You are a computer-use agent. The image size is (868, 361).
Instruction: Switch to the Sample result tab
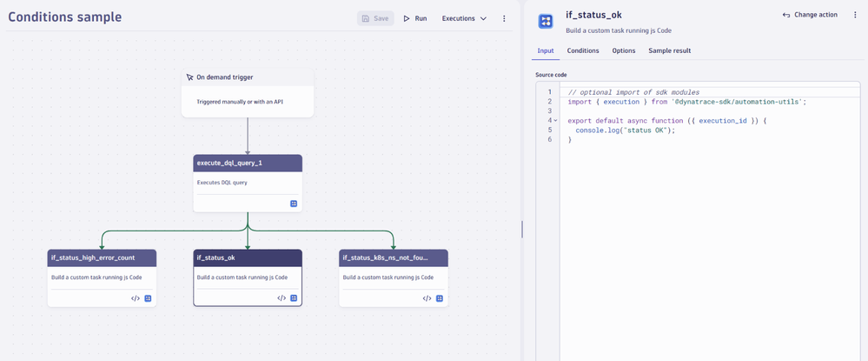tap(669, 50)
